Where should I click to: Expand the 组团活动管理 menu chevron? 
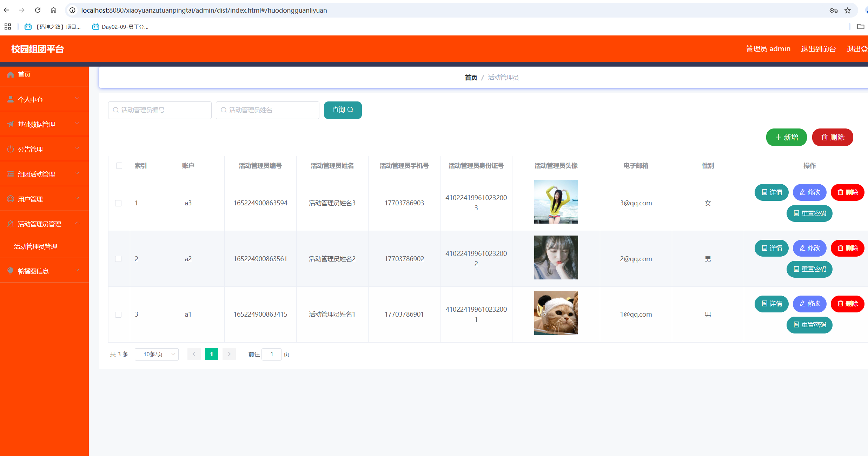pos(77,173)
